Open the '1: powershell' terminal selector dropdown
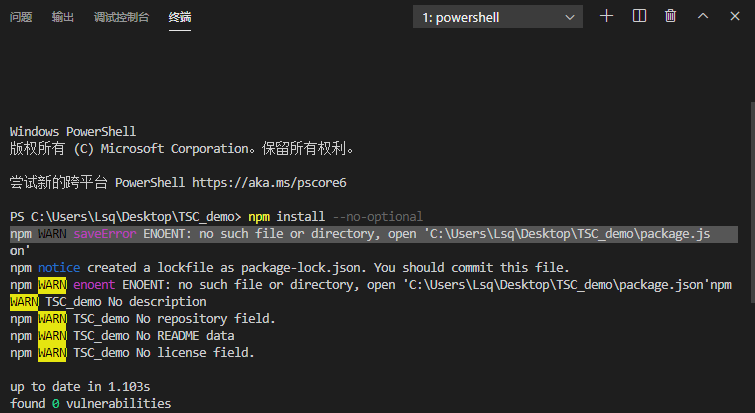This screenshot has width=755, height=413. [x=490, y=17]
